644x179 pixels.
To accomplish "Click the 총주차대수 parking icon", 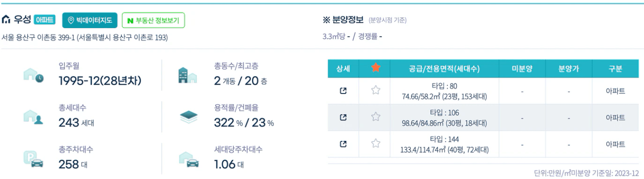I will pyautogui.click(x=34, y=158).
